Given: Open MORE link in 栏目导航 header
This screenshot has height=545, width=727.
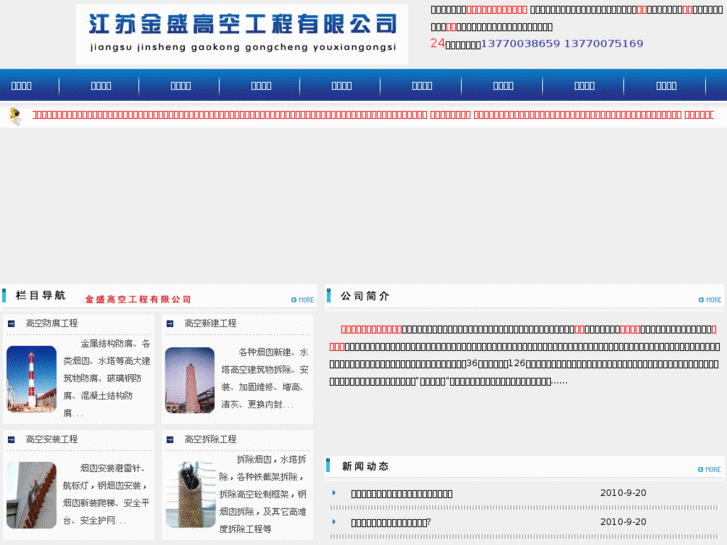Looking at the screenshot, I should tap(302, 300).
